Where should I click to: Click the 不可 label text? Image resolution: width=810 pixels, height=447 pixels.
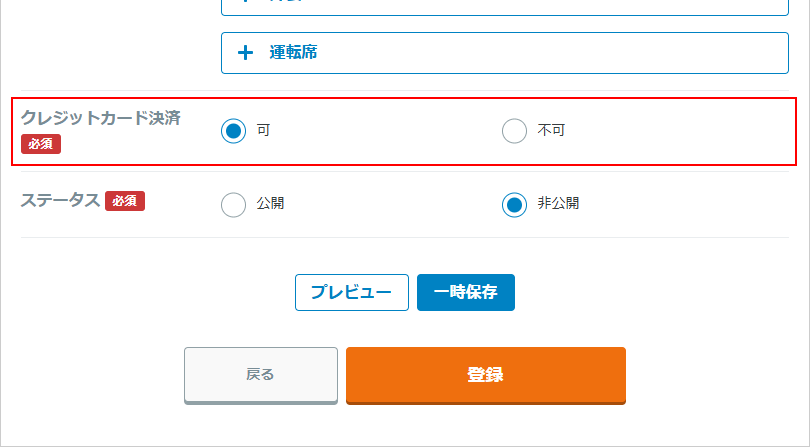551,131
